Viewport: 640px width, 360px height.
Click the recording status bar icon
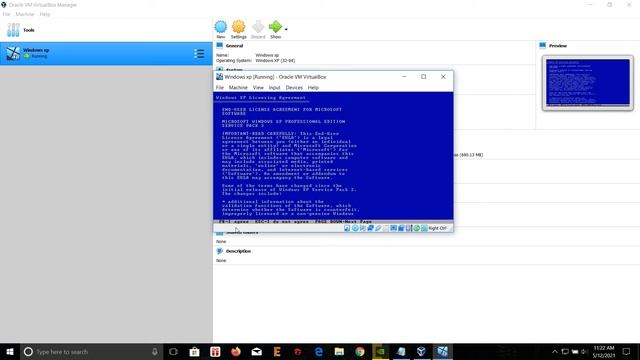(401, 228)
